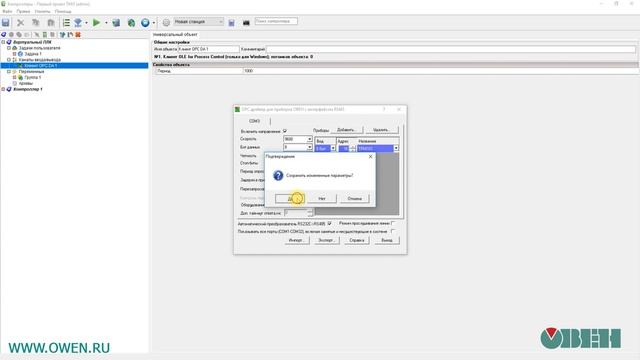
Task: Open the dropdown arrow next to the Play icon
Action: (106, 23)
